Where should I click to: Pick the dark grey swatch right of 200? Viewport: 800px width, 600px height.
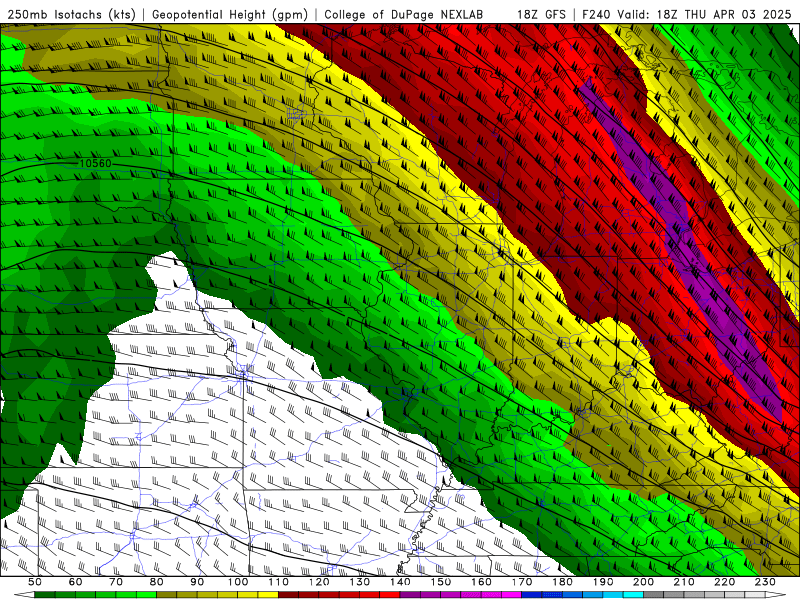pyautogui.click(x=654, y=595)
